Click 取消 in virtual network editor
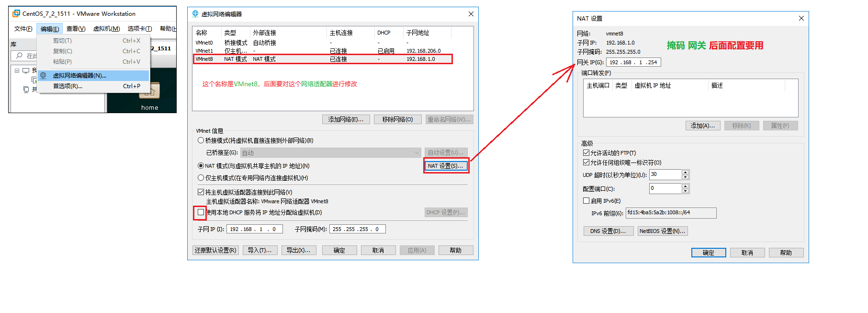Viewport: 868px width, 313px height. (378, 250)
